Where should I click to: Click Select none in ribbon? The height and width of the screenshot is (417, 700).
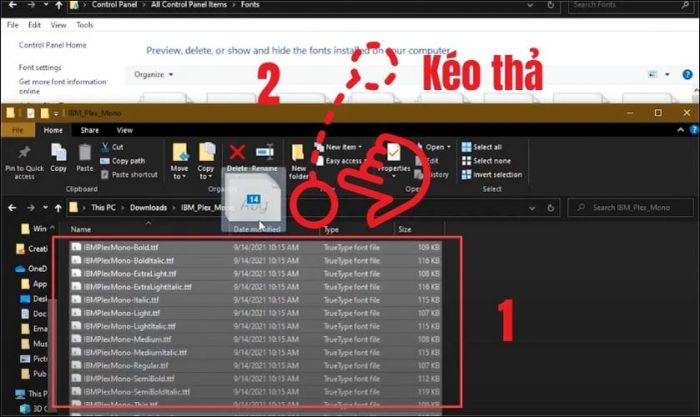coord(486,161)
